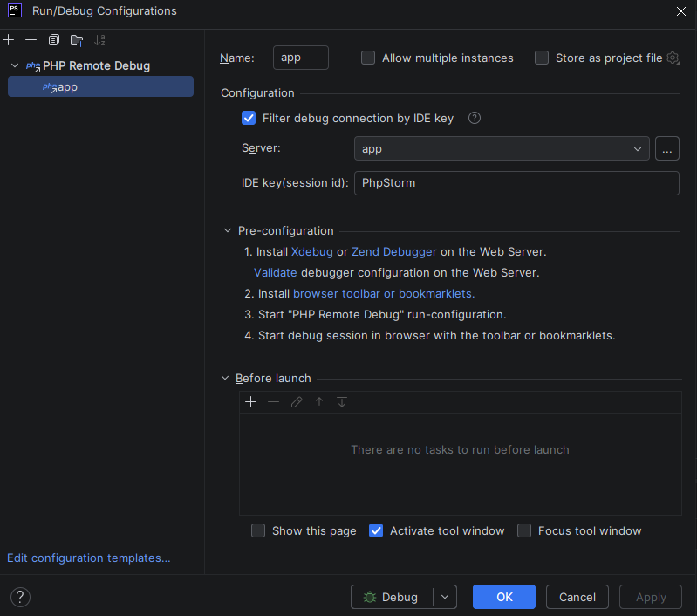Add a new Before launch task
The image size is (697, 616).
tap(251, 402)
